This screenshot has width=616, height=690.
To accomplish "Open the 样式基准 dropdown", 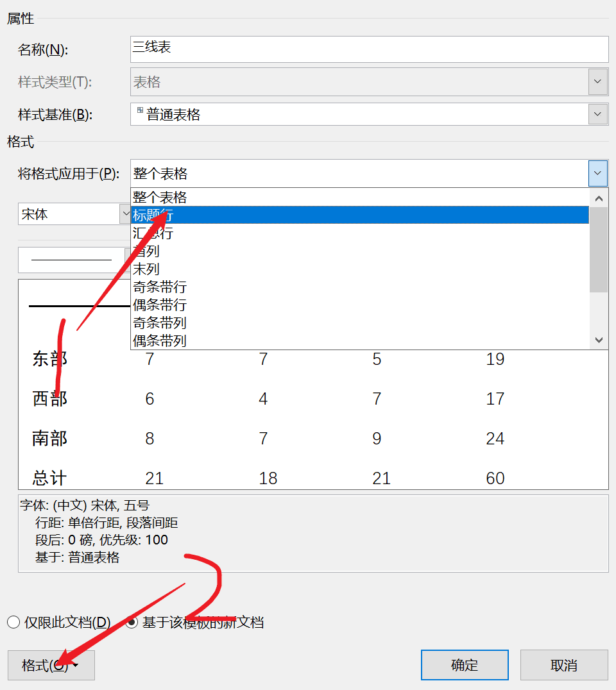I will point(597,114).
